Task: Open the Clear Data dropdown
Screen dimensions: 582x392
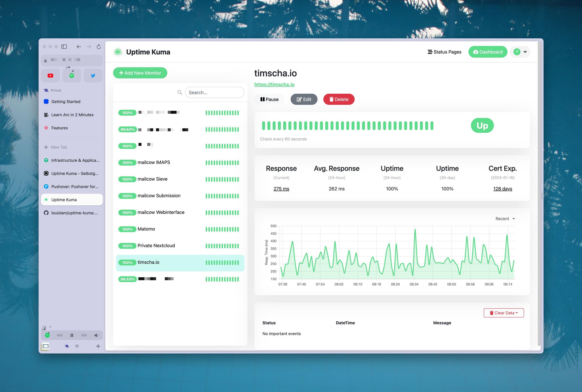Action: [x=504, y=313]
